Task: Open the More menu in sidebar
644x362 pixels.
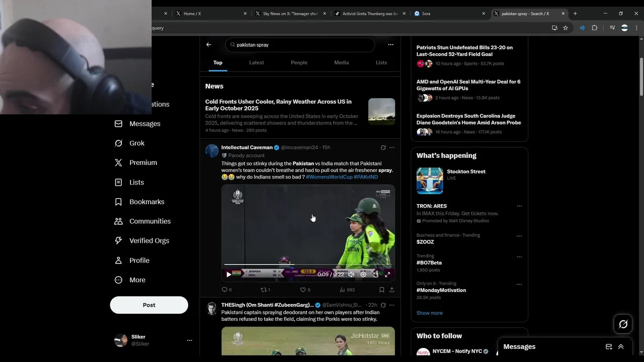Action: (130, 280)
